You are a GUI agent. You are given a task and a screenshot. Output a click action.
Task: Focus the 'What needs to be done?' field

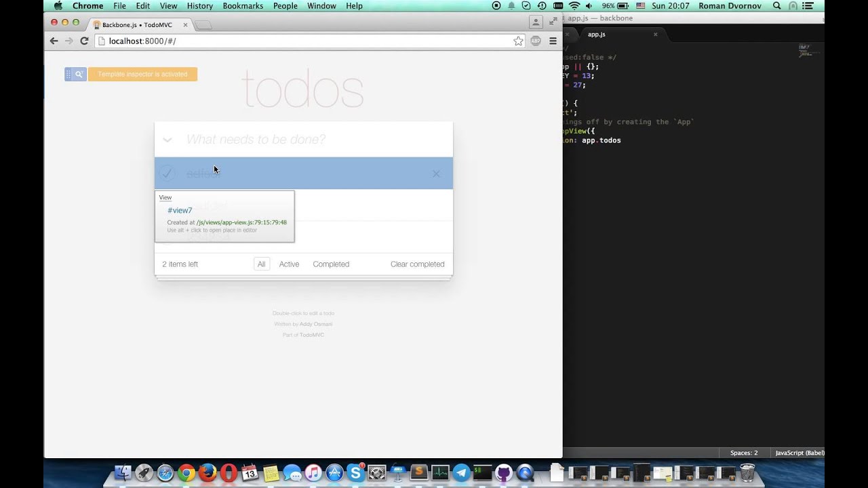304,140
